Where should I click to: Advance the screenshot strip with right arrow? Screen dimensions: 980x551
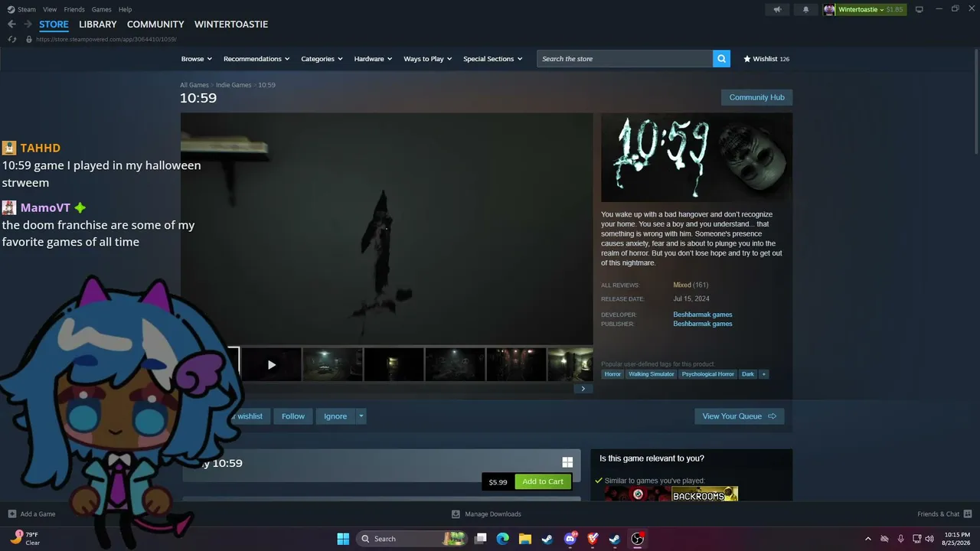click(583, 389)
